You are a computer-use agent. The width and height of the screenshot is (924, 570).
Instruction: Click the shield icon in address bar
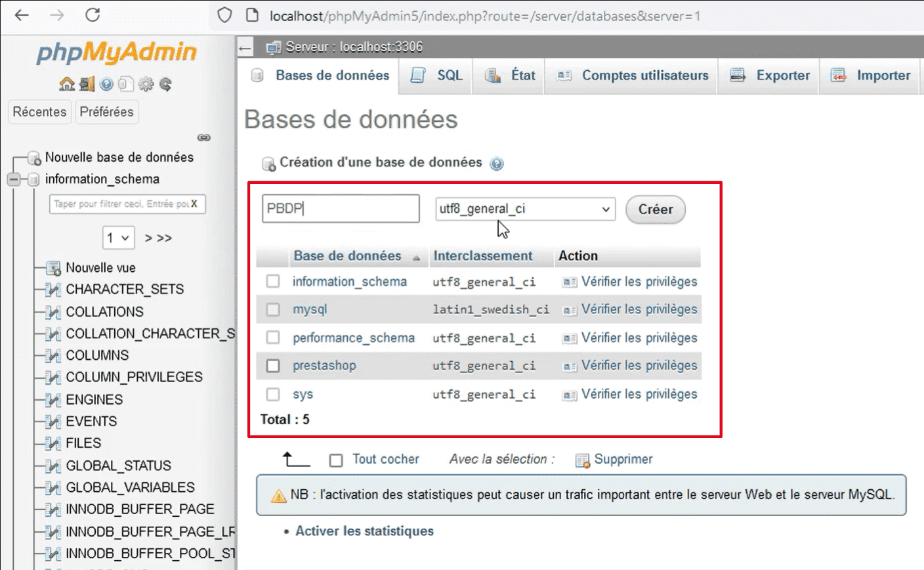(224, 15)
